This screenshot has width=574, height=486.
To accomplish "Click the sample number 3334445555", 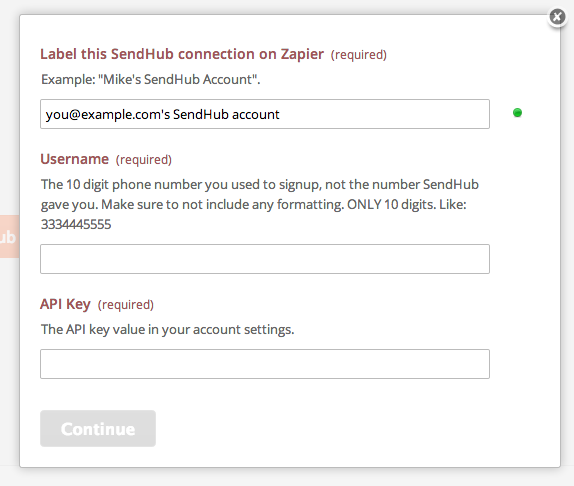I will [x=76, y=224].
